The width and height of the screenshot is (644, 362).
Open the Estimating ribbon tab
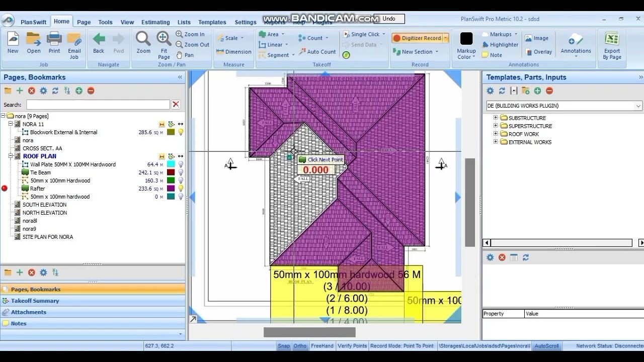point(155,22)
